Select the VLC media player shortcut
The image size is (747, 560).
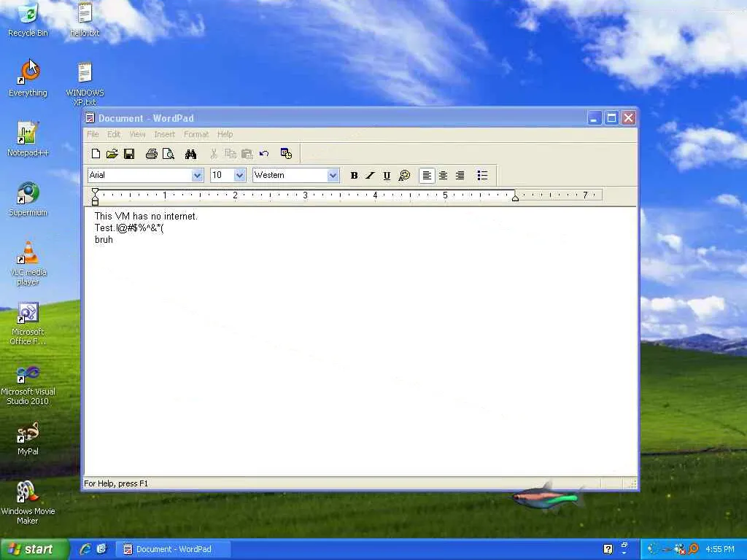(28, 264)
